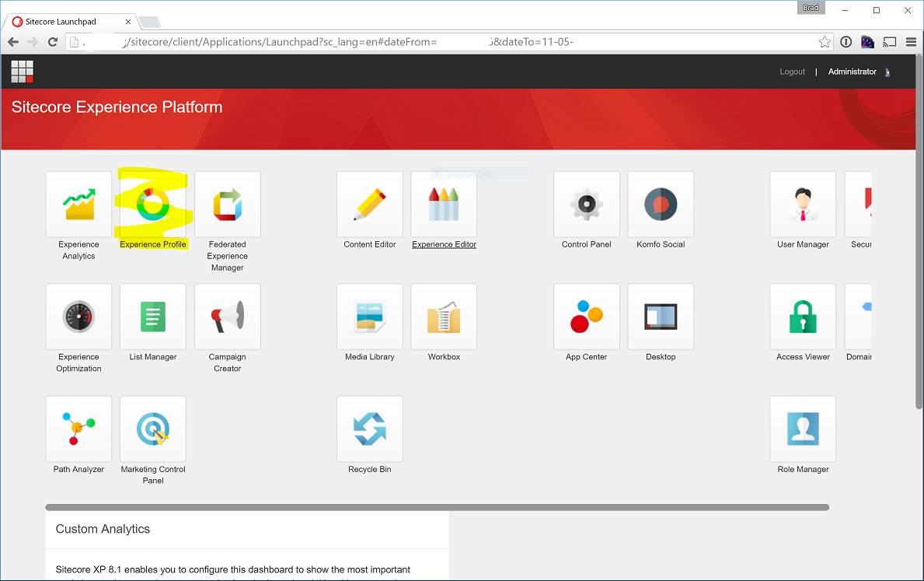Open the Experience Analytics app
The width and height of the screenshot is (924, 581).
pyautogui.click(x=78, y=204)
